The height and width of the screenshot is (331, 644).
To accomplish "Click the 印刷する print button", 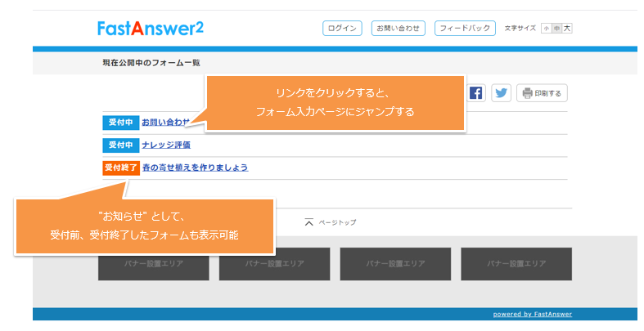I will 542,93.
